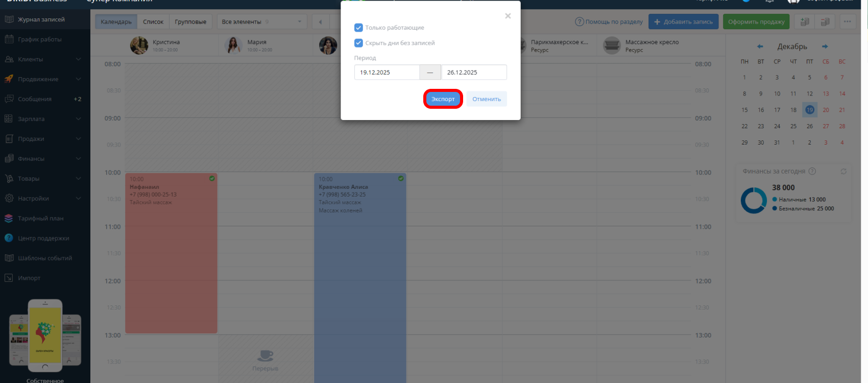Expand the Клиенты sidebar section
Viewport: 868px width, 383px height.
79,59
